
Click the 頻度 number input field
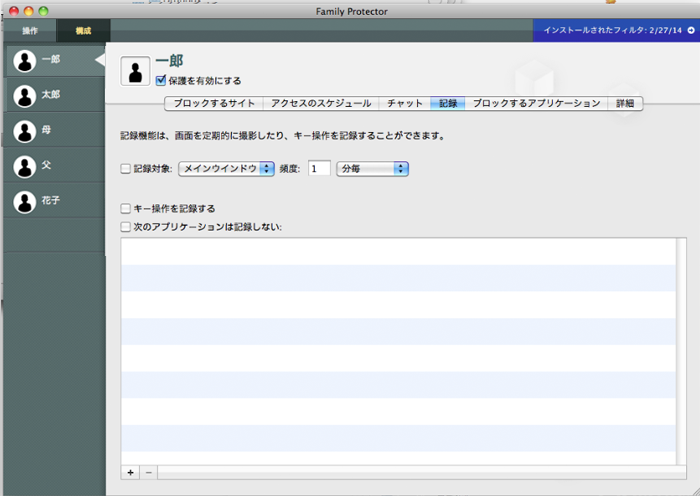pos(319,169)
